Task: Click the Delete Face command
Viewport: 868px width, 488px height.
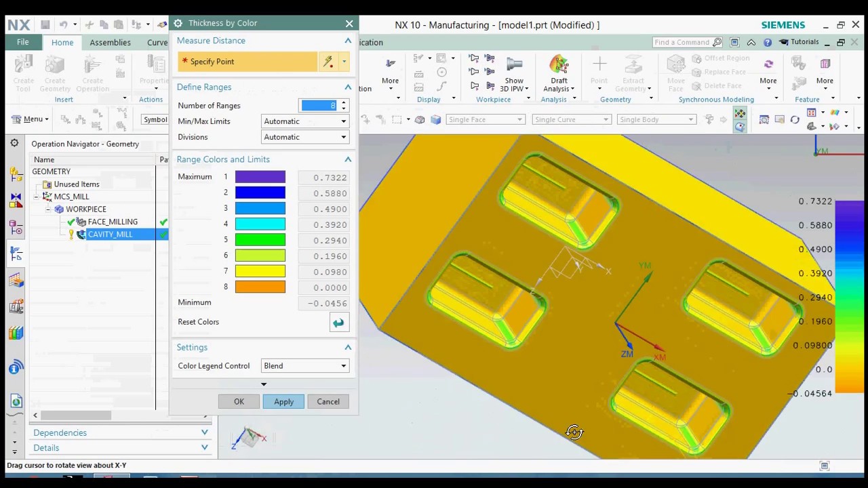Action: [717, 86]
